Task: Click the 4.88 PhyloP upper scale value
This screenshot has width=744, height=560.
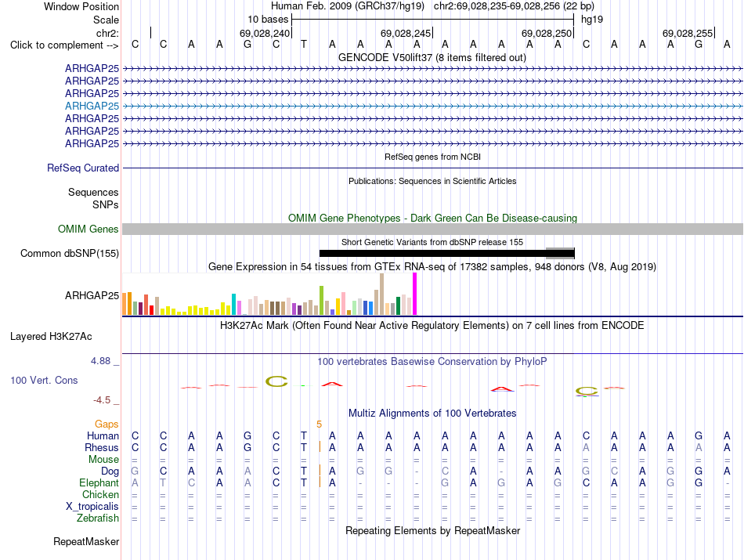Action: (x=100, y=361)
